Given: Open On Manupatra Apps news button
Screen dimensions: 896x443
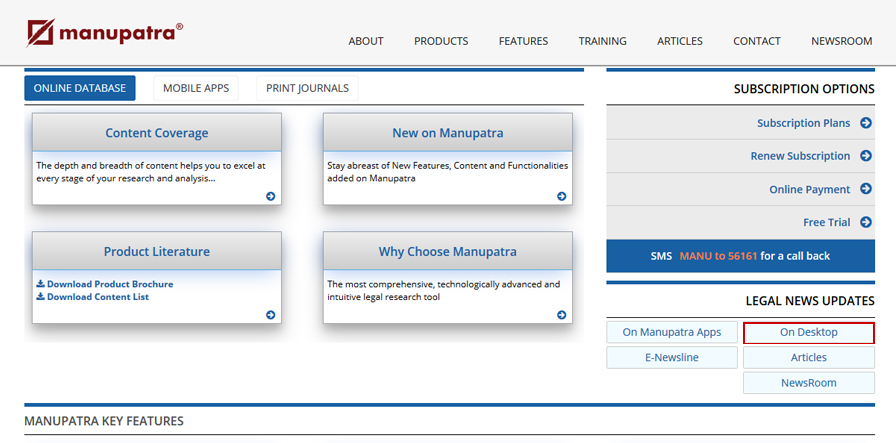Looking at the screenshot, I should [672, 332].
